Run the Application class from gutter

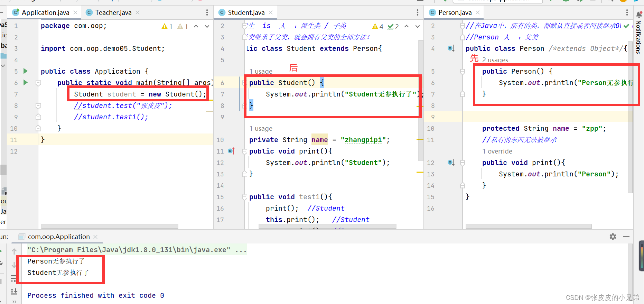coord(25,71)
